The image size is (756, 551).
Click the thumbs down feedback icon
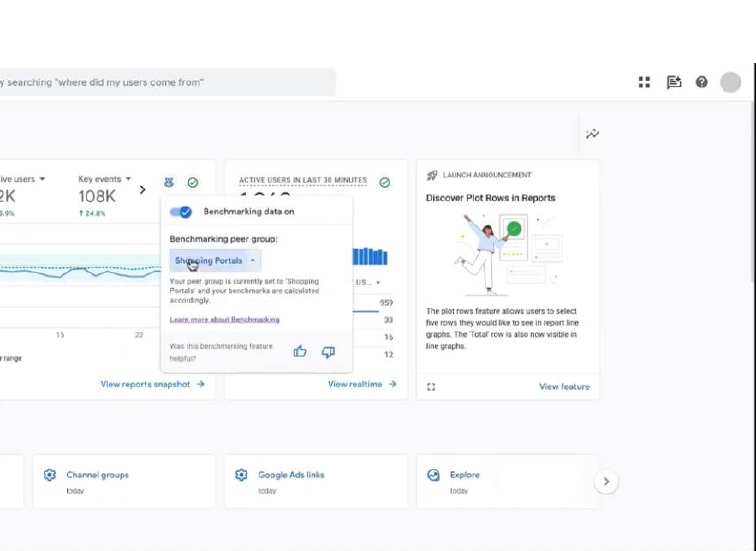(x=328, y=352)
